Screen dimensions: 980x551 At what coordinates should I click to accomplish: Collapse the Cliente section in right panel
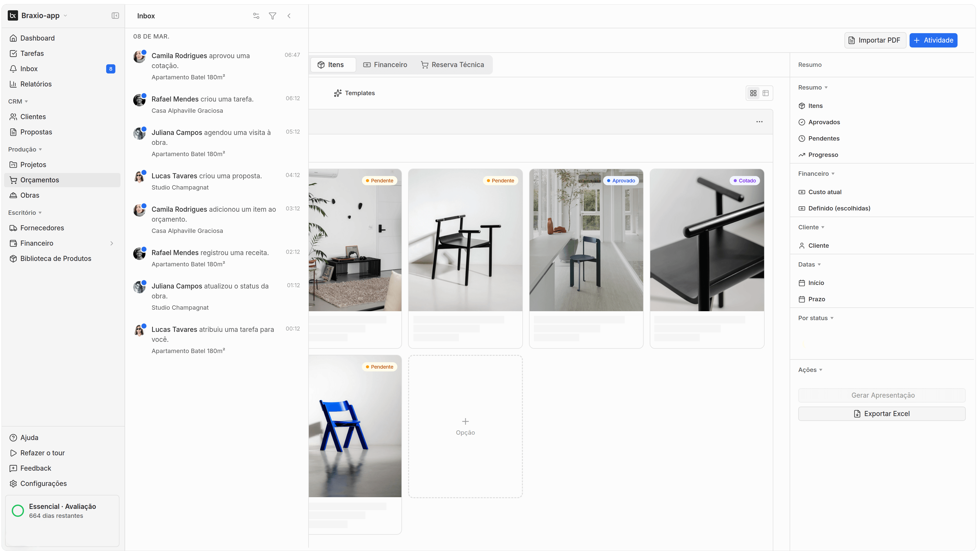(811, 227)
